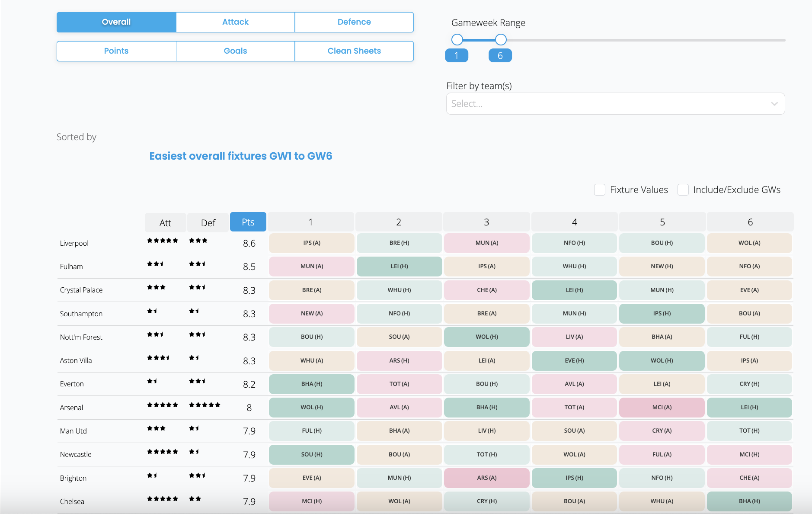Select the Points view tab

116,51
